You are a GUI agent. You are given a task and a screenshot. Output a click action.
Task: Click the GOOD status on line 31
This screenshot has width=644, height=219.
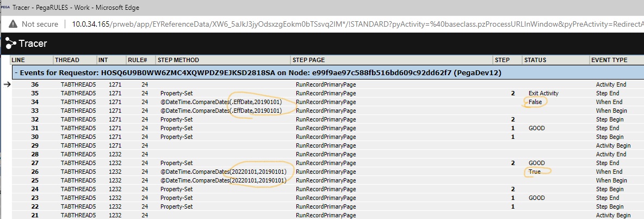(537, 128)
